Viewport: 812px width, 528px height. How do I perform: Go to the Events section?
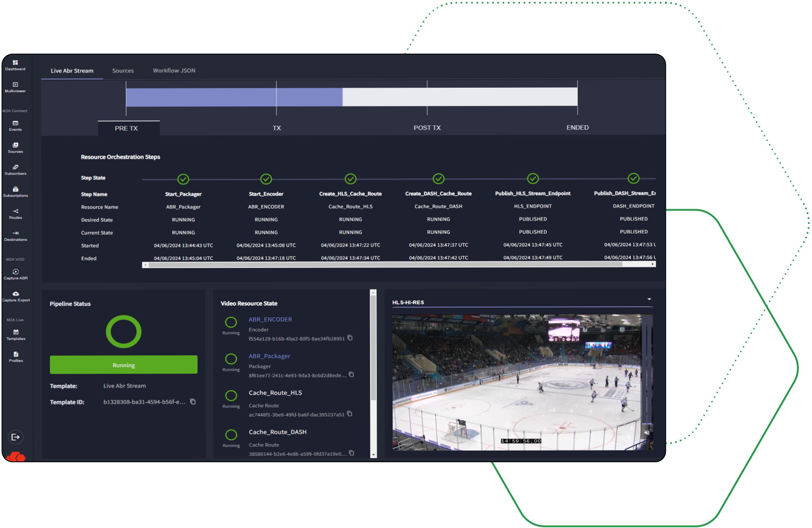(15, 126)
